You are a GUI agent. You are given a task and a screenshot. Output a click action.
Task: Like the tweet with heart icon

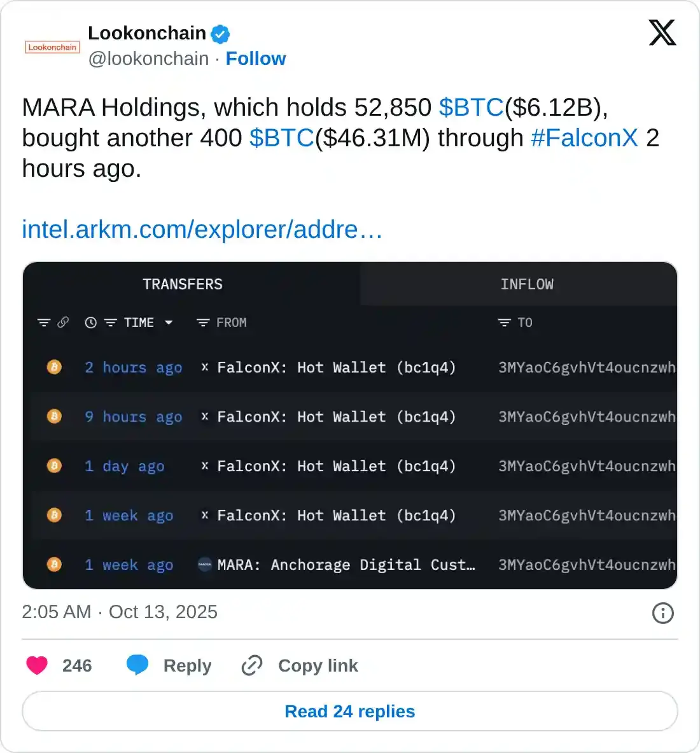pos(37,665)
